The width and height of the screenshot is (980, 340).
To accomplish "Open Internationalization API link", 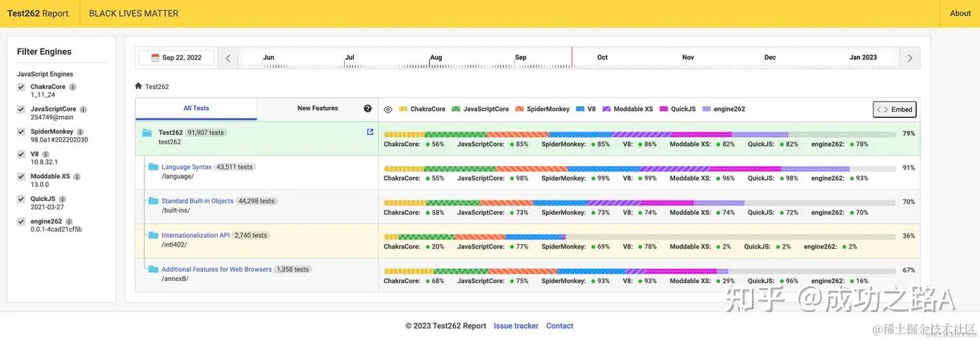I will pos(195,235).
